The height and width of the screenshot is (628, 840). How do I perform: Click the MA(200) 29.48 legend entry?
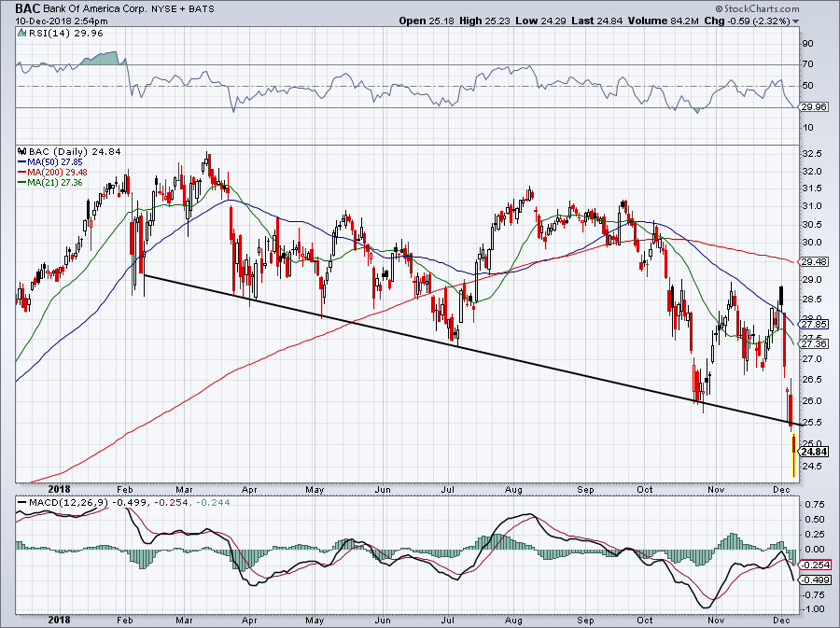coord(52,173)
